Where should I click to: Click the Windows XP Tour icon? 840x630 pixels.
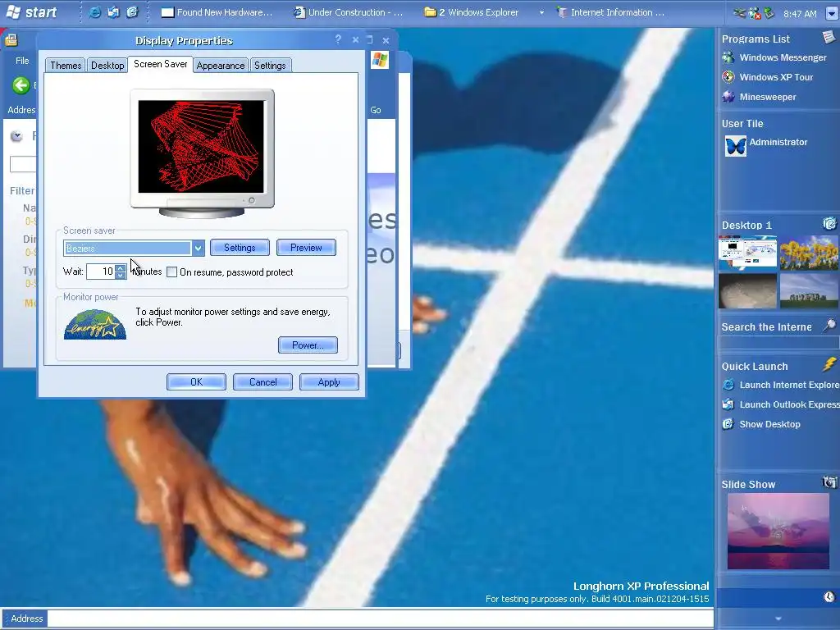(x=728, y=77)
